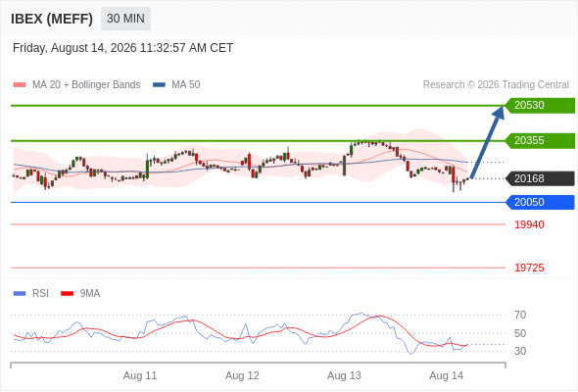Click the green 20355 resistance label

click(x=540, y=141)
